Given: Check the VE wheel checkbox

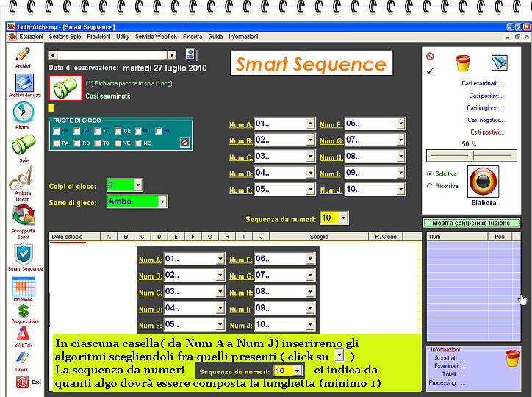Looking at the screenshot, I should pyautogui.click(x=118, y=143).
